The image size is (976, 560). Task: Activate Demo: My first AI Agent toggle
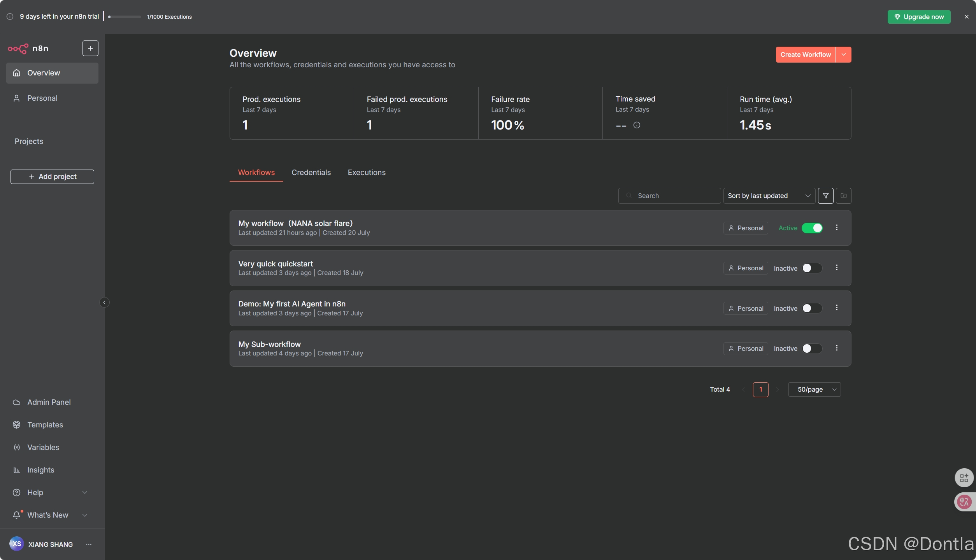812,308
